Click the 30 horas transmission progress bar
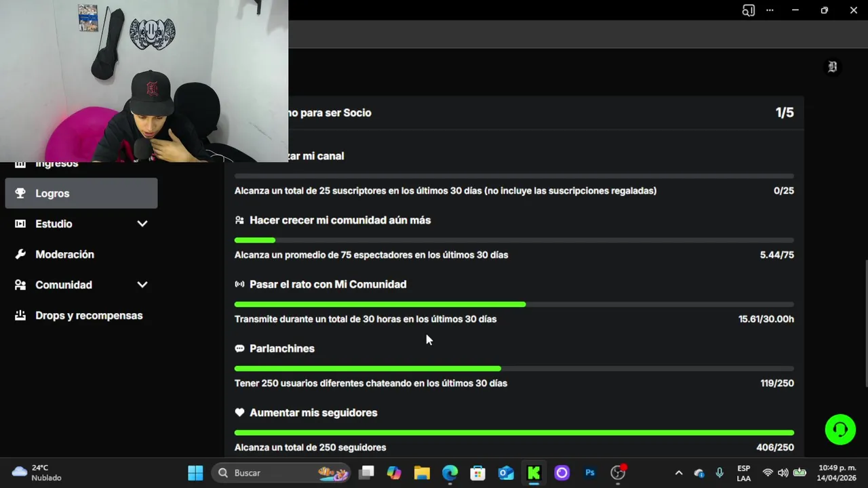Image resolution: width=868 pixels, height=488 pixels. point(514,304)
